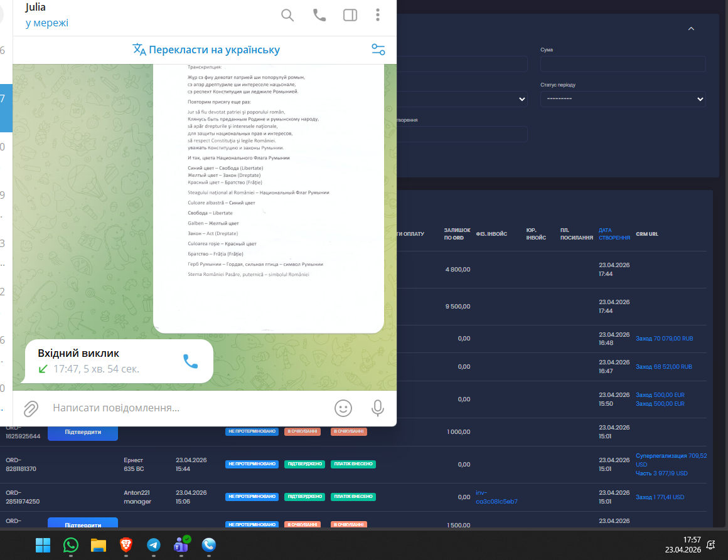Click ПЛАТІЖ ВНЕСЕНО badge in ORD-8281181370 row
This screenshot has height=560, width=728.
pos(353,464)
